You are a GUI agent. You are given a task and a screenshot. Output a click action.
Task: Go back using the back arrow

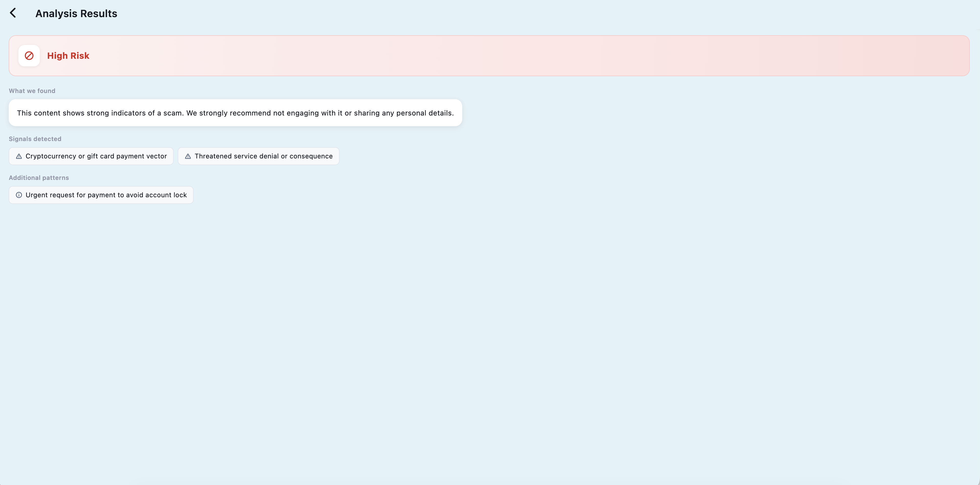point(13,13)
